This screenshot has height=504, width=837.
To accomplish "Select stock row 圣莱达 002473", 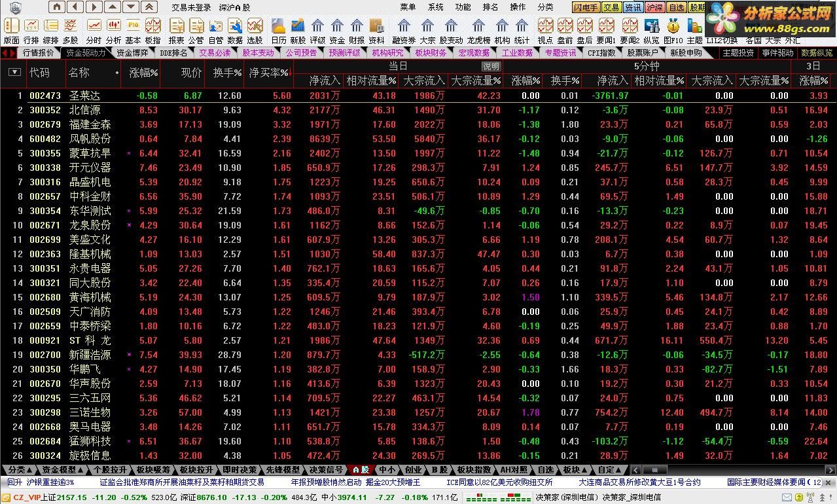I will coord(418,96).
